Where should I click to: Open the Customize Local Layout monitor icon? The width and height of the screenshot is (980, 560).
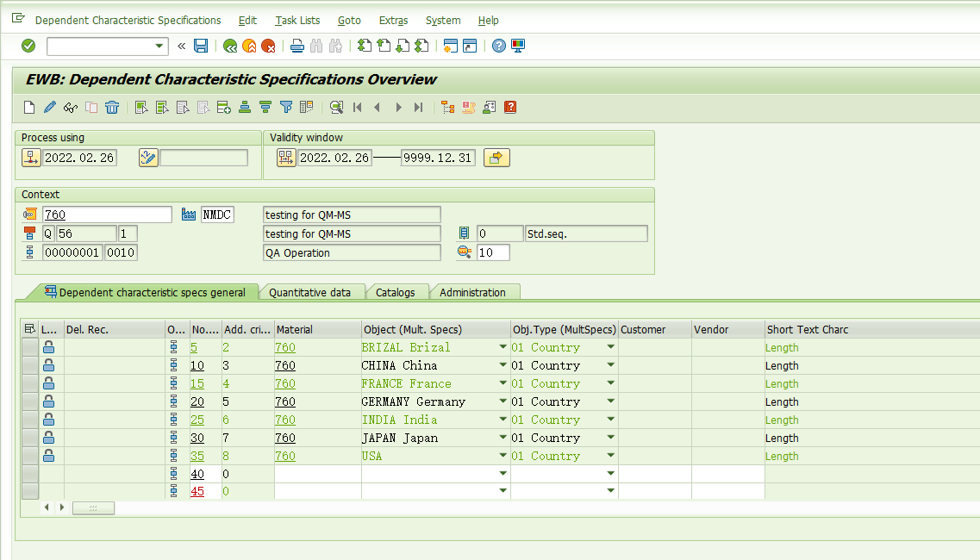pos(518,46)
